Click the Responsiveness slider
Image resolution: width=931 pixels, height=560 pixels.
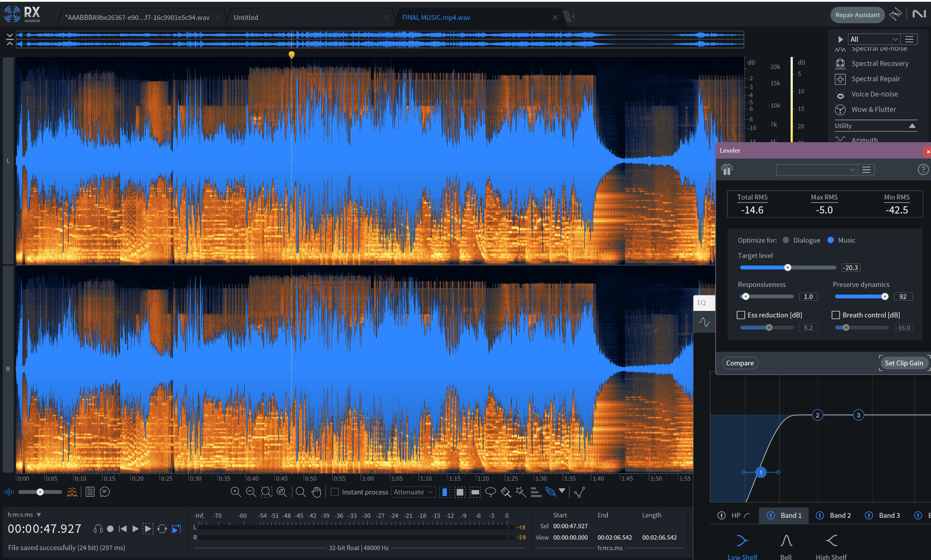(x=767, y=297)
